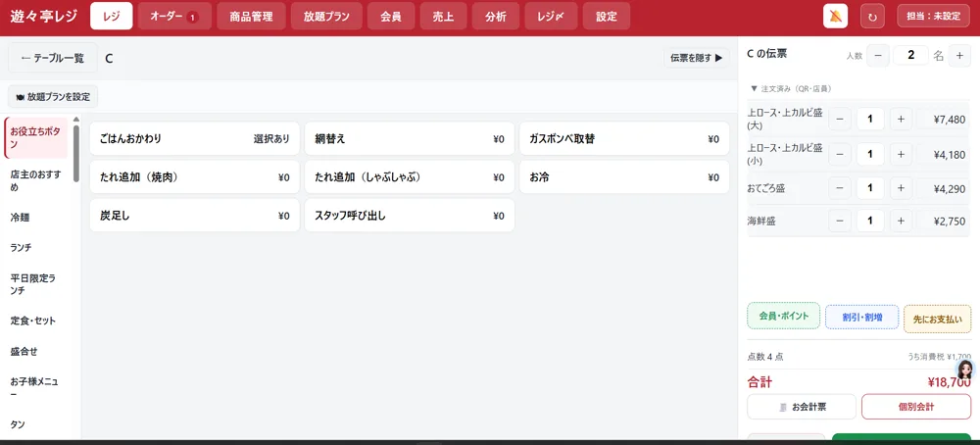Viewport: 980px width, 445px height.
Task: Select タン category
Action: click(36, 424)
